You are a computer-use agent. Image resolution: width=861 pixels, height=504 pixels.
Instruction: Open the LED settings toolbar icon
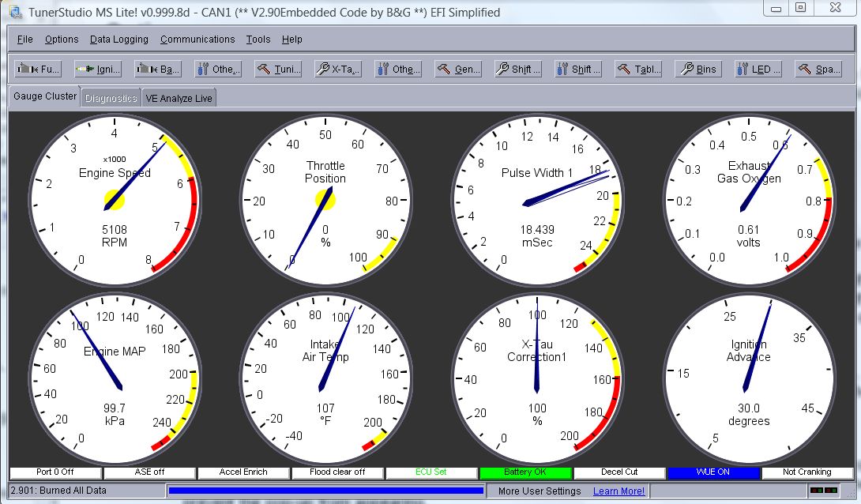tap(758, 69)
